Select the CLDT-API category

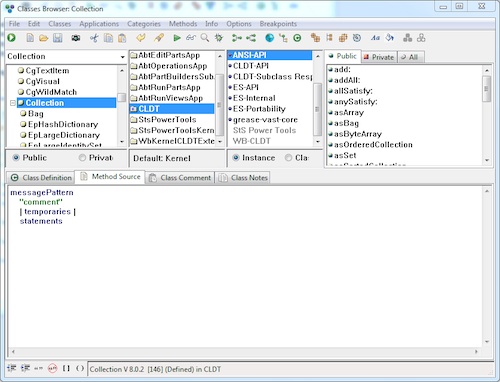click(x=251, y=66)
